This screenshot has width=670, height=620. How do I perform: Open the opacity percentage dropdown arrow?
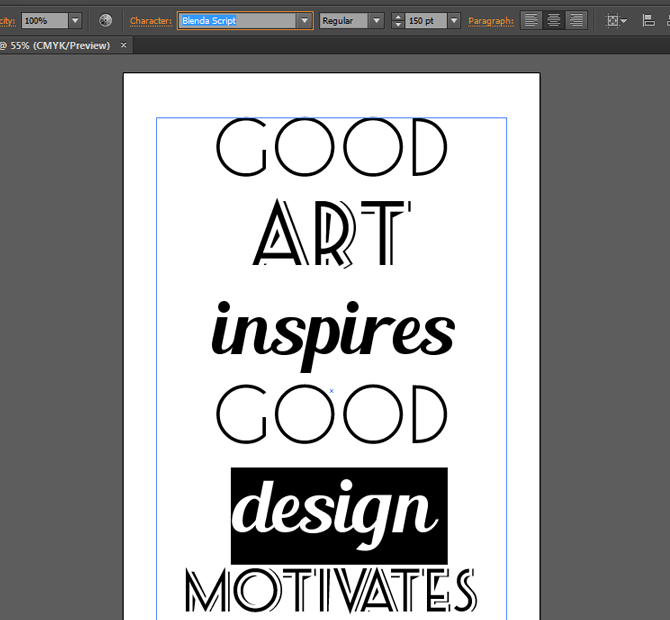[75, 20]
